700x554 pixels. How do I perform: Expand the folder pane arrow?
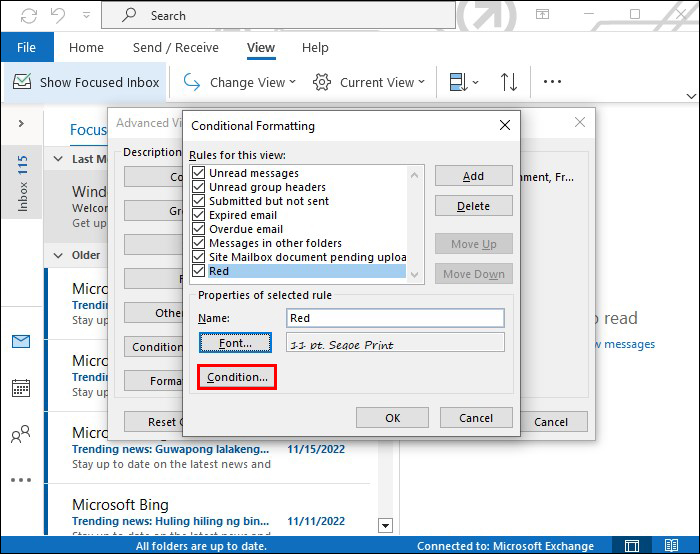point(21,123)
